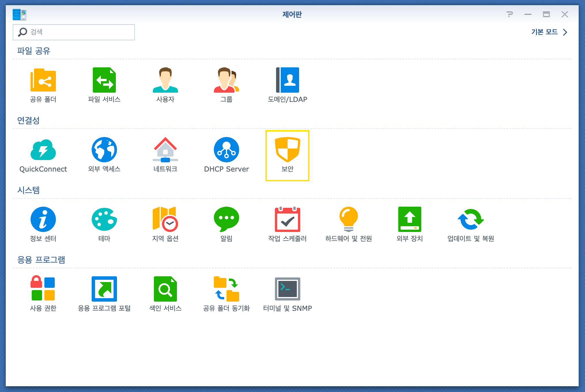585x392 pixels.
Task: Open 터미널 및 SNMP icon
Action: [x=288, y=290]
